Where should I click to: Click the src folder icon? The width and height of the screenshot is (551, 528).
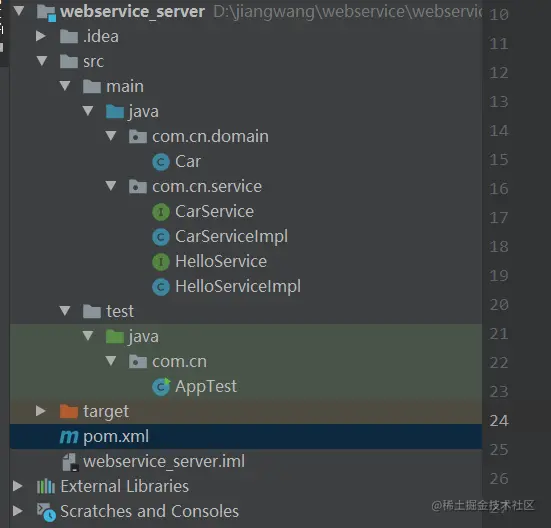(x=69, y=61)
